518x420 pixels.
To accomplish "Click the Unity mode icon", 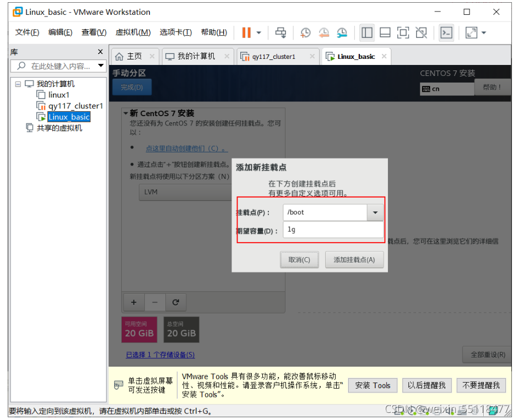I will click(x=421, y=32).
